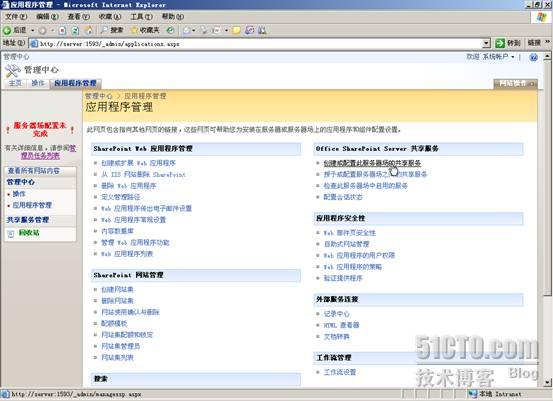Click the Recycle Bin (回收站) icon
The image size is (553, 401).
point(11,233)
